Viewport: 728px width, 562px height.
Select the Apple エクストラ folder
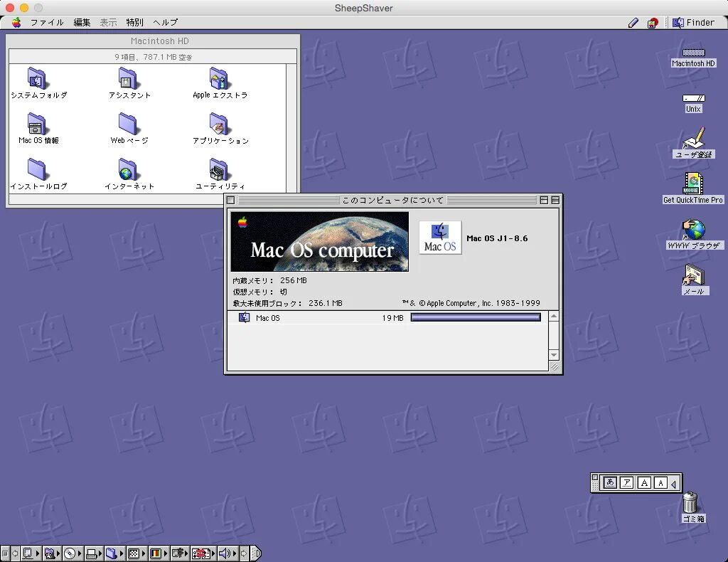coord(218,78)
